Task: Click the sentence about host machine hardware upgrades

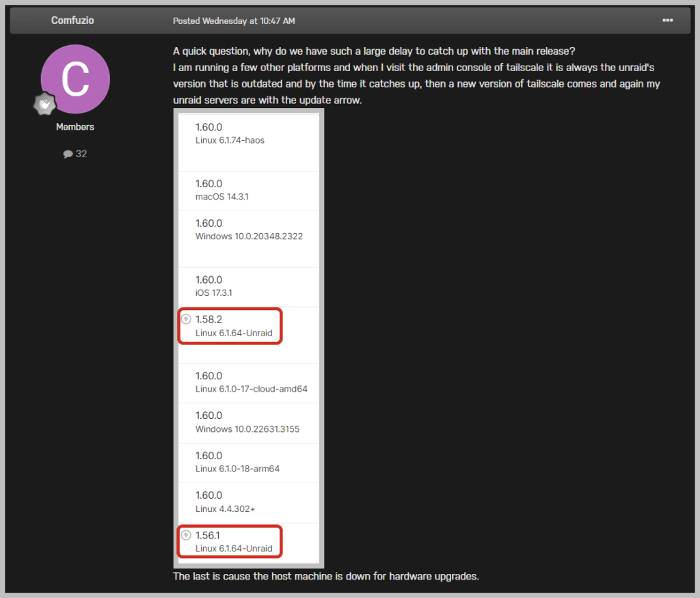Action: point(326,576)
